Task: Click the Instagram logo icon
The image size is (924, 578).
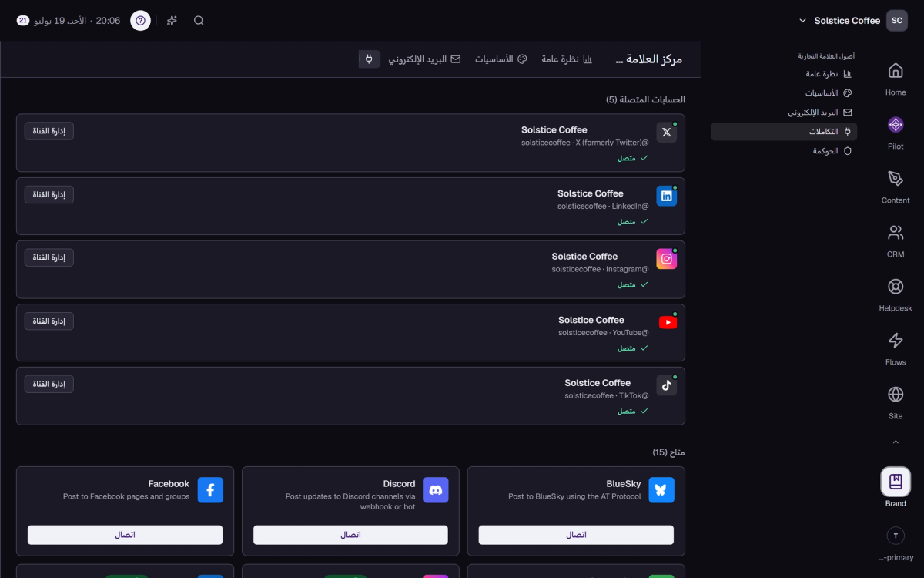Action: (667, 259)
